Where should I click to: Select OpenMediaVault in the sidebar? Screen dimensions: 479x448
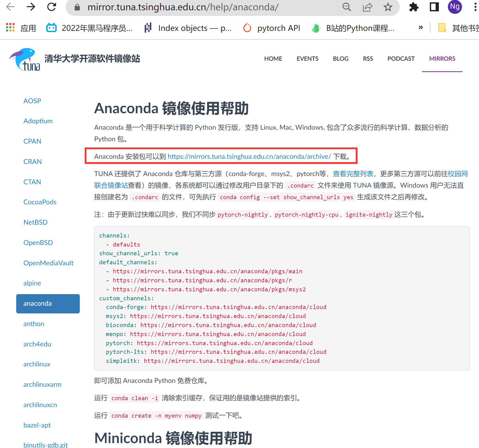[48, 263]
